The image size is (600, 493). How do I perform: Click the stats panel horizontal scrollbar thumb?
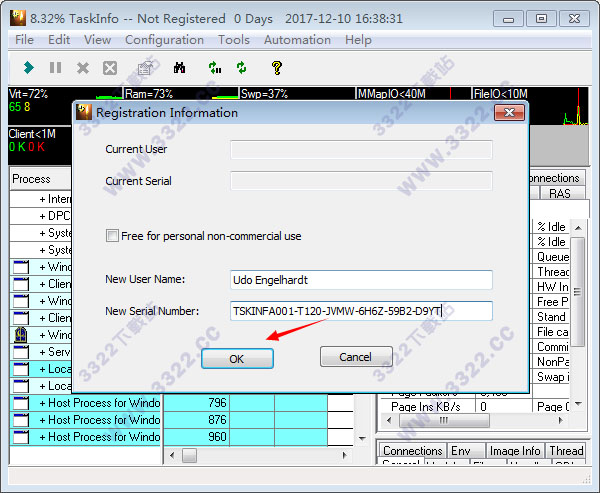point(444,420)
